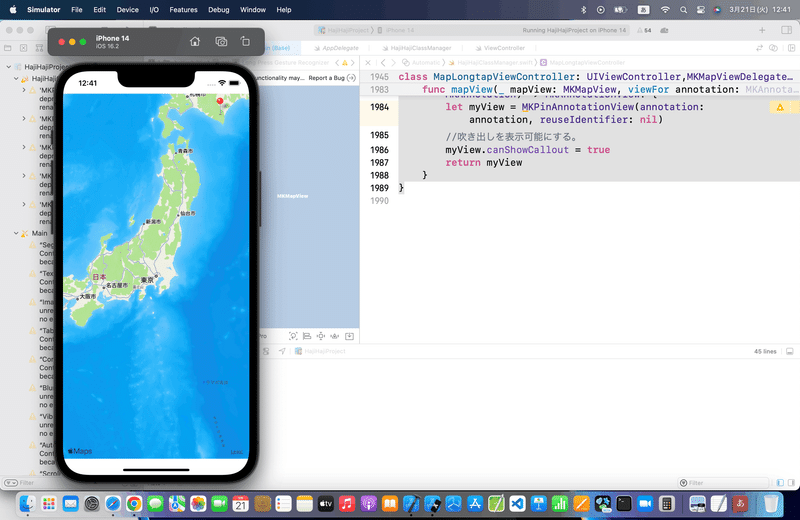Switch to the AppDelegate tab

click(x=336, y=48)
